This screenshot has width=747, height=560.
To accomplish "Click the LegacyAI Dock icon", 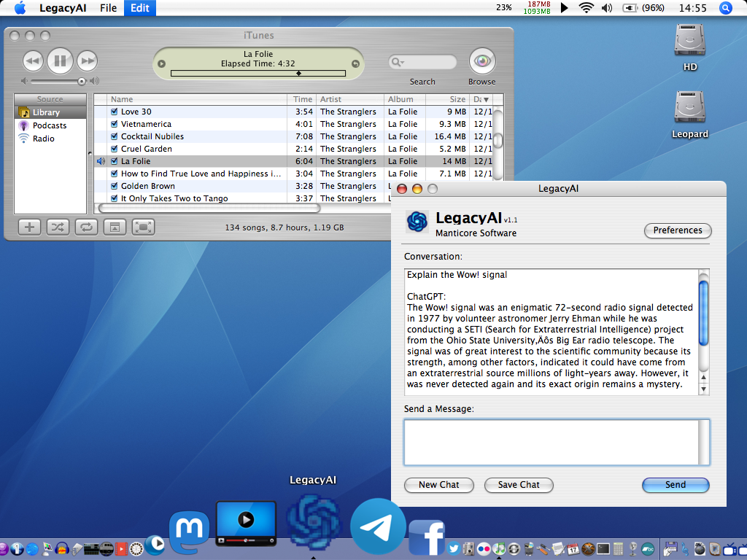I will pos(313,524).
